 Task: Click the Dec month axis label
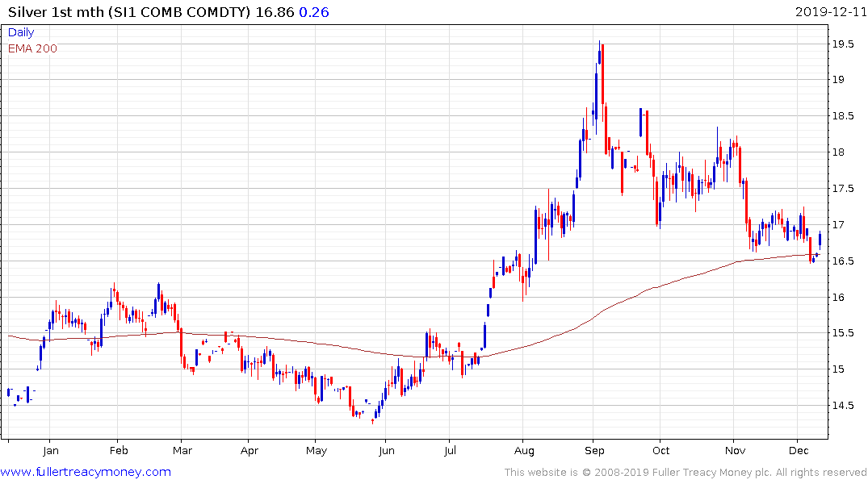pyautogui.click(x=799, y=451)
